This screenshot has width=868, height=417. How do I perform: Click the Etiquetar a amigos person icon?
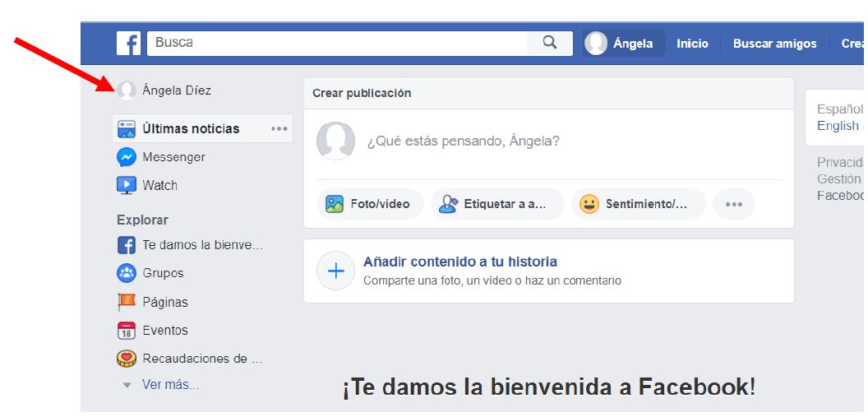pyautogui.click(x=448, y=204)
